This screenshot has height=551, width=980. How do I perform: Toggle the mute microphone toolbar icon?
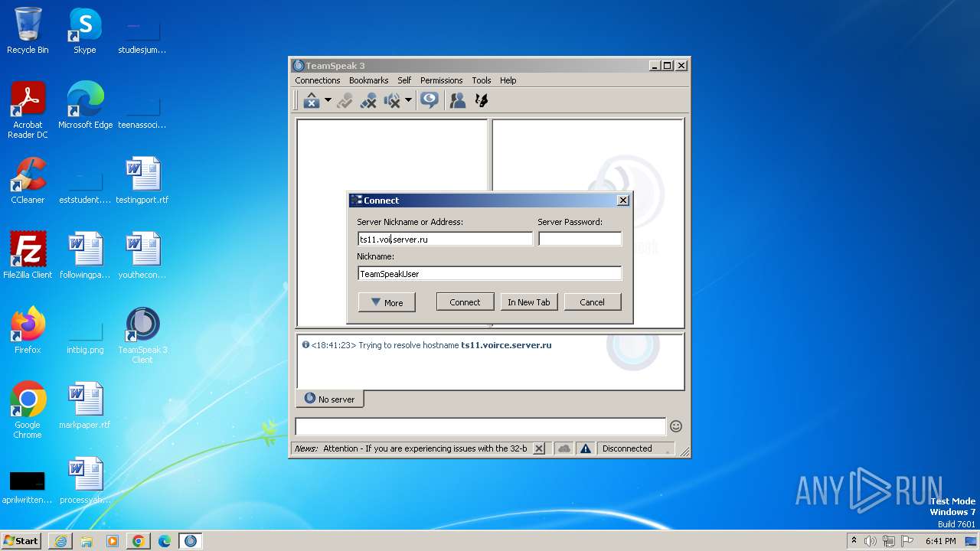(368, 100)
